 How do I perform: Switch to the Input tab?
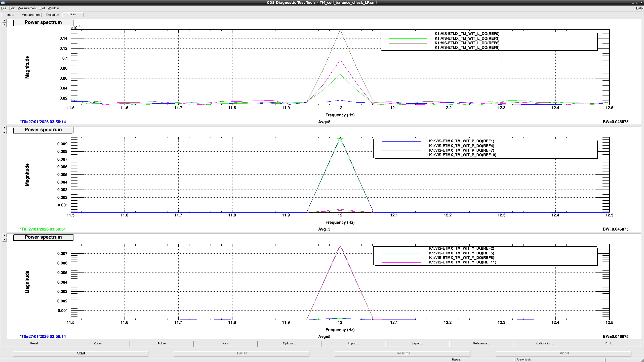point(11,15)
